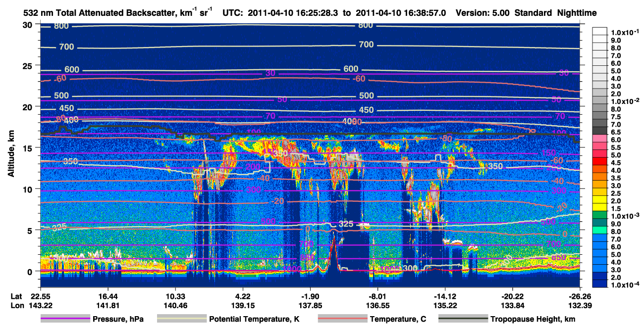
Task: Click the pink swatch beside 5.5
Action: click(600, 145)
